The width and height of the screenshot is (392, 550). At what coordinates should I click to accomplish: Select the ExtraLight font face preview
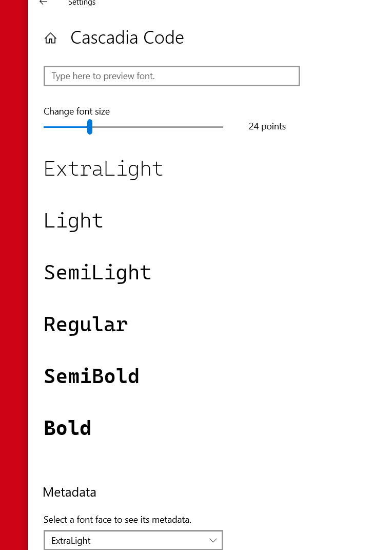[x=103, y=168]
